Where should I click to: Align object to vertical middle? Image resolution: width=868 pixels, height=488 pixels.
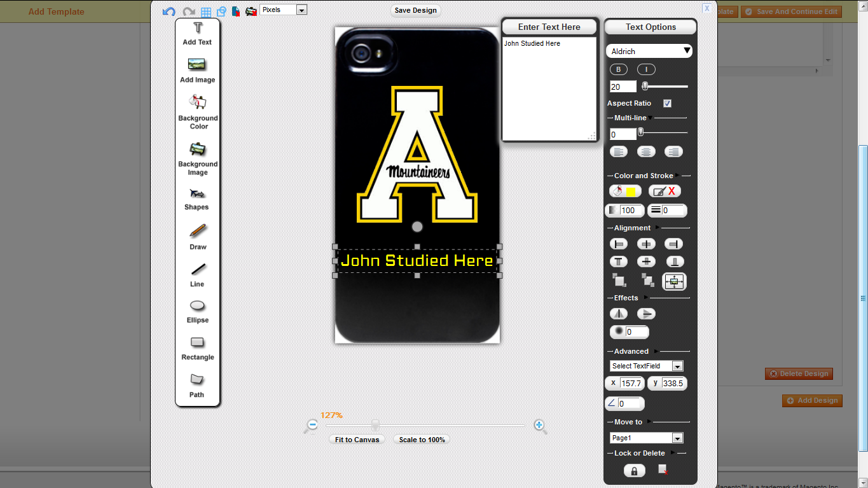(x=646, y=261)
